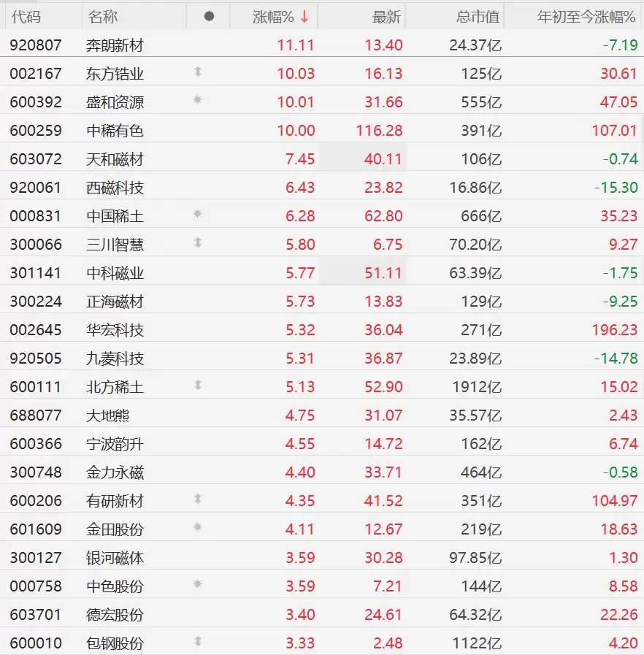Click change 10.03 of 东方锆业
Screen dimensions: 644x655
[296, 74]
